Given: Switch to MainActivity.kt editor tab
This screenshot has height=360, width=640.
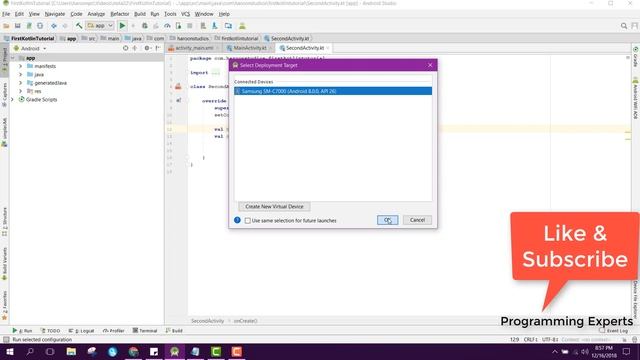Looking at the screenshot, I should tap(249, 48).
